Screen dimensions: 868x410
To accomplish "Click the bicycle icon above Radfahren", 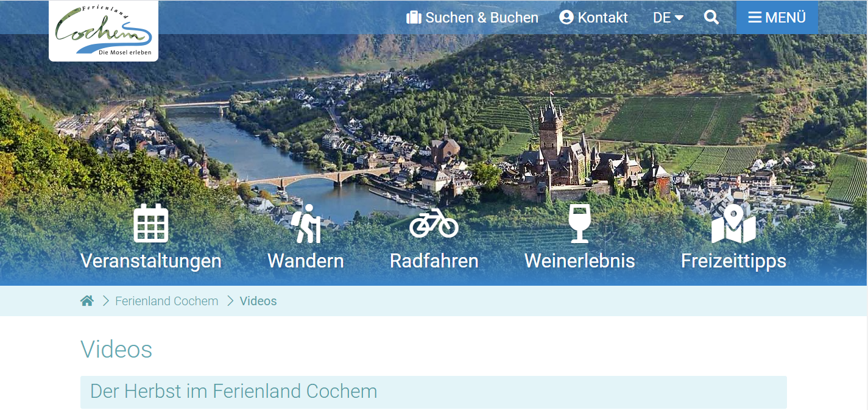I will [434, 223].
